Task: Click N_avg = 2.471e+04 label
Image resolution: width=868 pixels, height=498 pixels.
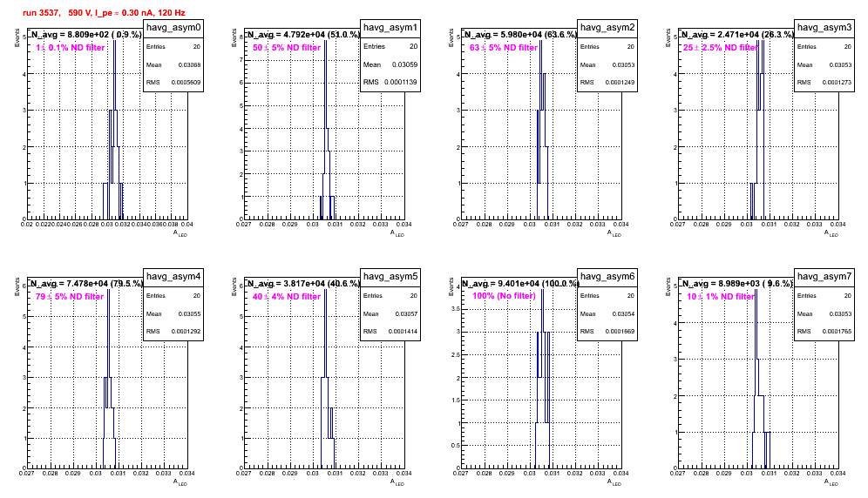Action: click(737, 34)
